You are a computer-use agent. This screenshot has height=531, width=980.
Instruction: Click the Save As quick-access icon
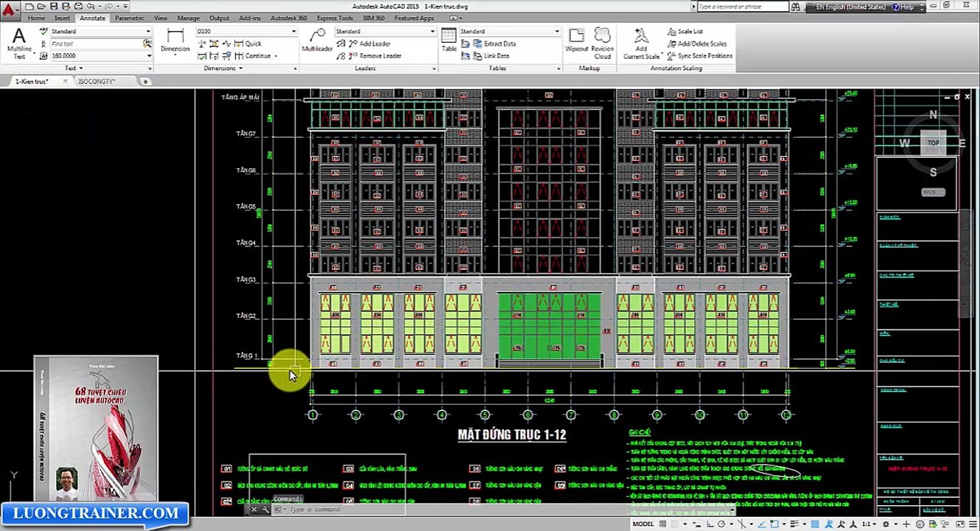click(66, 7)
